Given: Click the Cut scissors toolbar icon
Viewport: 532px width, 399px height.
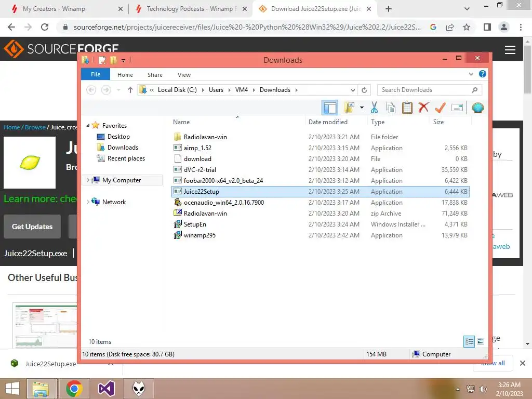Looking at the screenshot, I should [374, 108].
